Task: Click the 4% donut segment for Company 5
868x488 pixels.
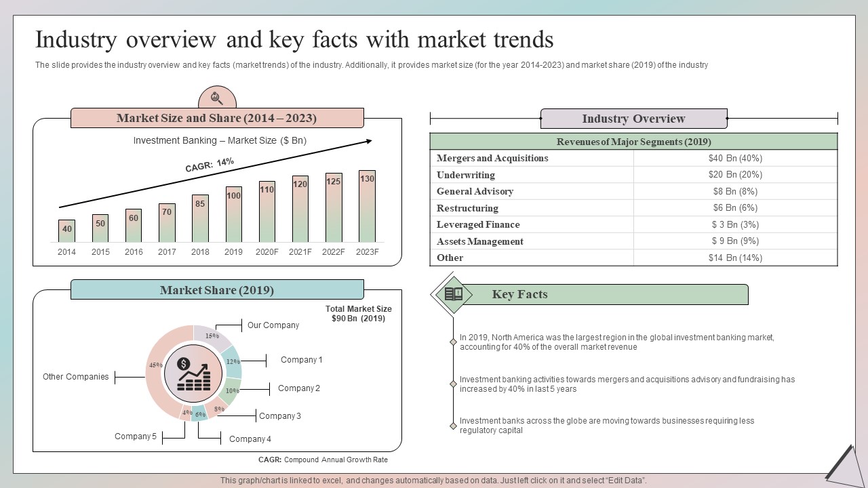Action: tap(186, 412)
